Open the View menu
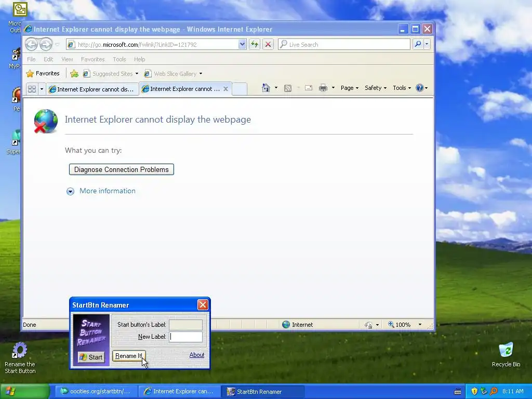The height and width of the screenshot is (399, 532). point(67,59)
